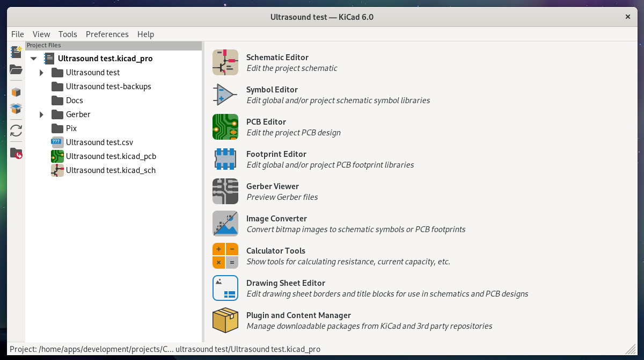Select Ultrasound test.csv file name

(x=99, y=142)
